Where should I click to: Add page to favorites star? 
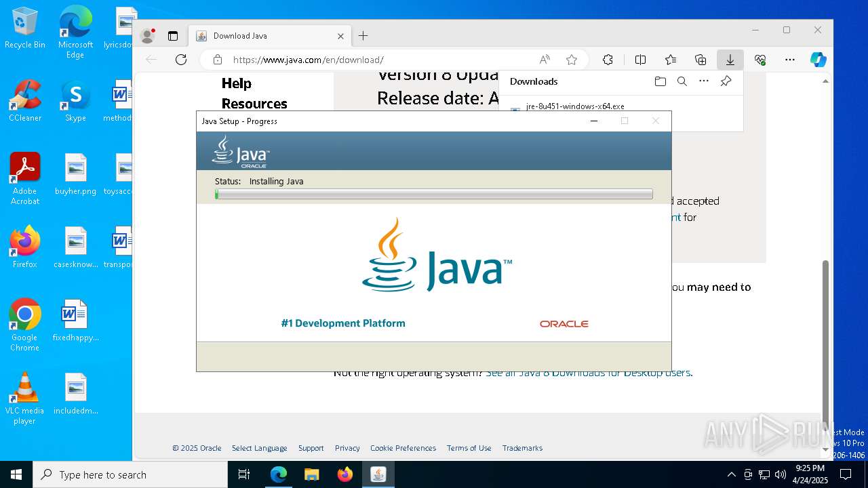point(572,60)
